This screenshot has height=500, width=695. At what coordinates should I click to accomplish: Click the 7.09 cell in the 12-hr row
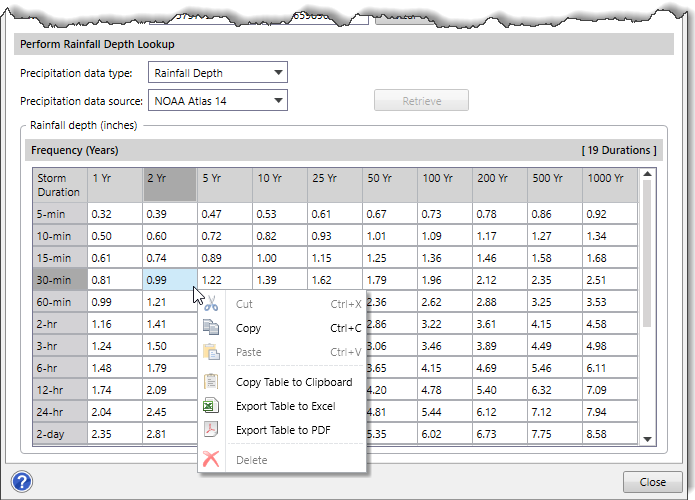(610, 390)
